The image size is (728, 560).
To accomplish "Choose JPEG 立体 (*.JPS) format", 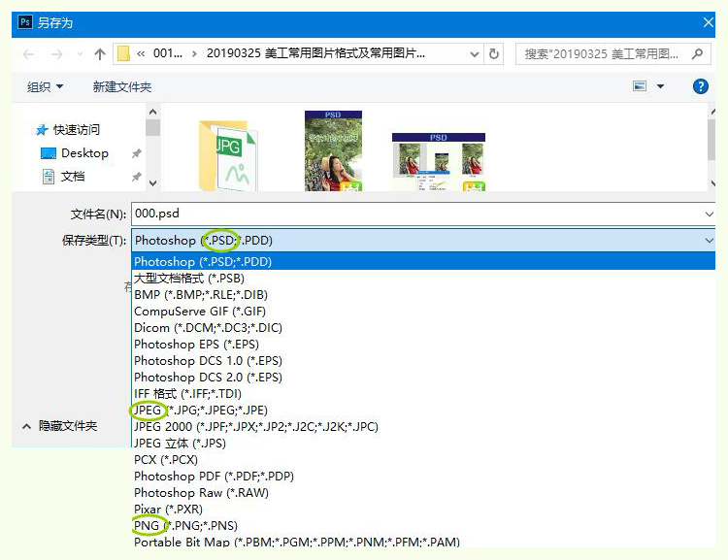I will click(x=423, y=443).
